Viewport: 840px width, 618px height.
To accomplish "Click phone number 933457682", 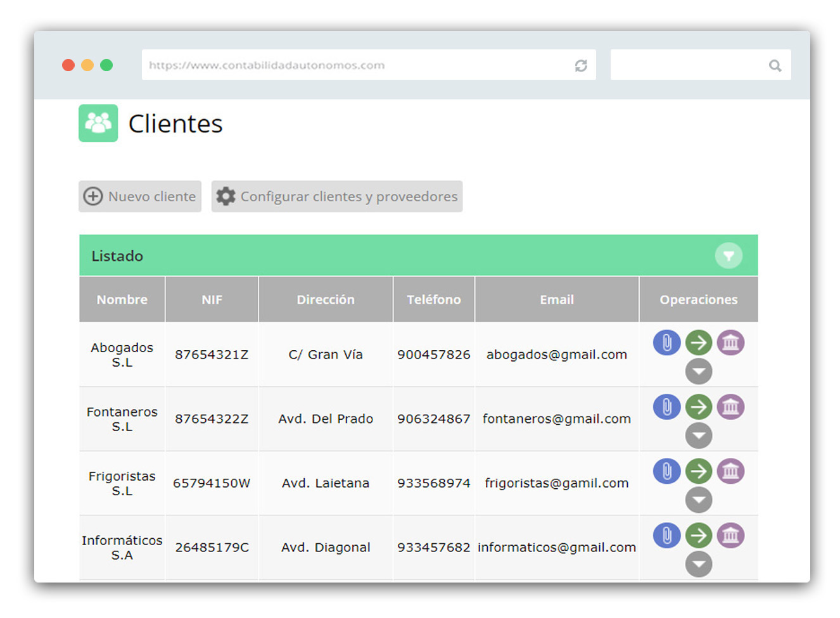I will point(434,548).
